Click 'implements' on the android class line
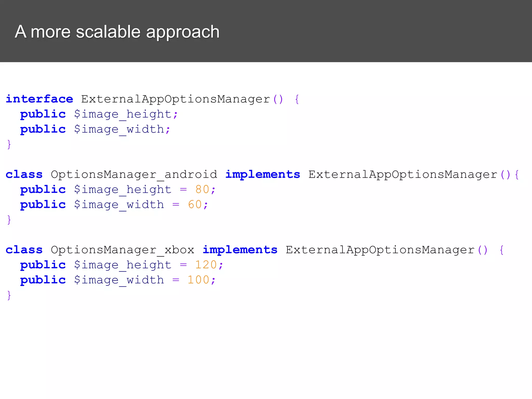This screenshot has height=399, width=532. 263,175
